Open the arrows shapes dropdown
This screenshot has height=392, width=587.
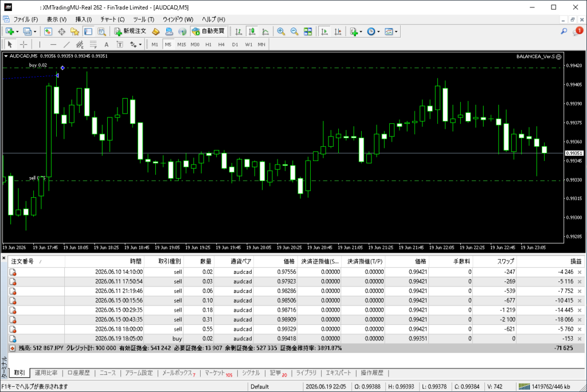pos(135,45)
